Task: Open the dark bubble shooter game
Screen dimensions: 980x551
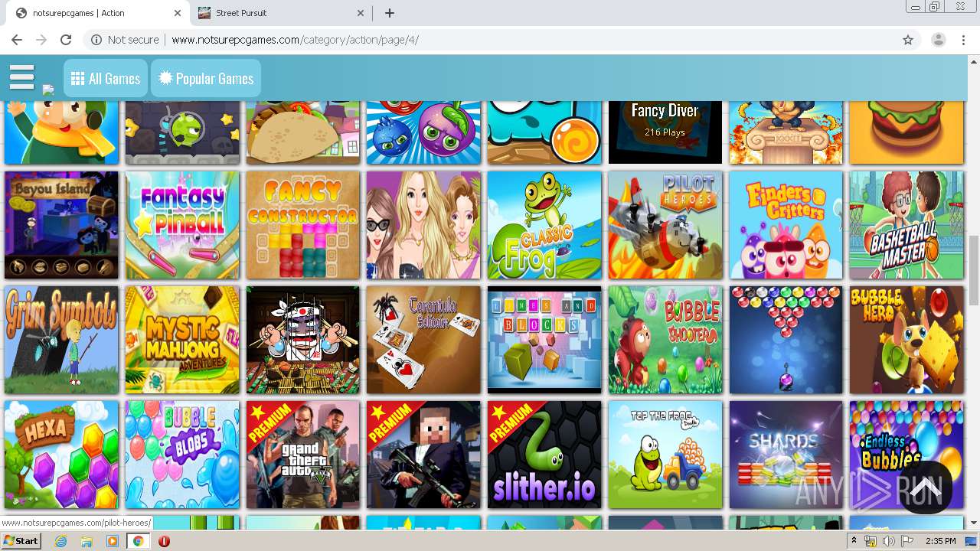Action: click(x=786, y=340)
